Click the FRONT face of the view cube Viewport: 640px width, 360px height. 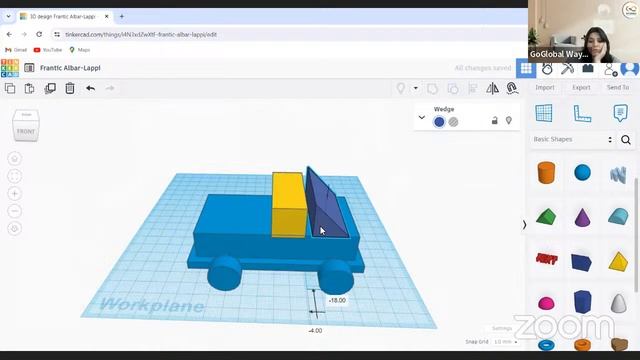coord(26,131)
